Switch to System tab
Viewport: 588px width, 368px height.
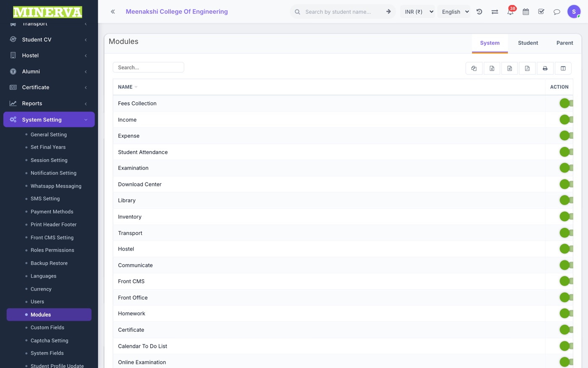coord(490,43)
